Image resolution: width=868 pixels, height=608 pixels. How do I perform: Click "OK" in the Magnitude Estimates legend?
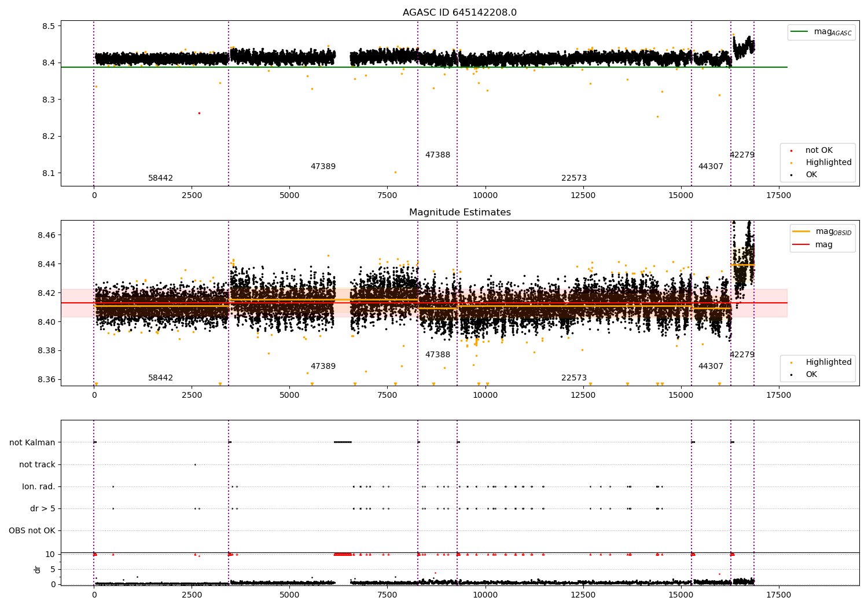coord(811,375)
